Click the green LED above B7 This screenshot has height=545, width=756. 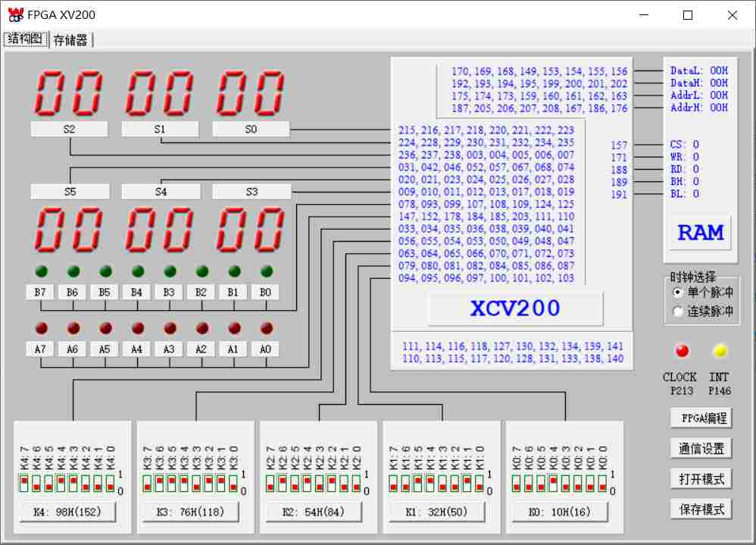(41, 271)
